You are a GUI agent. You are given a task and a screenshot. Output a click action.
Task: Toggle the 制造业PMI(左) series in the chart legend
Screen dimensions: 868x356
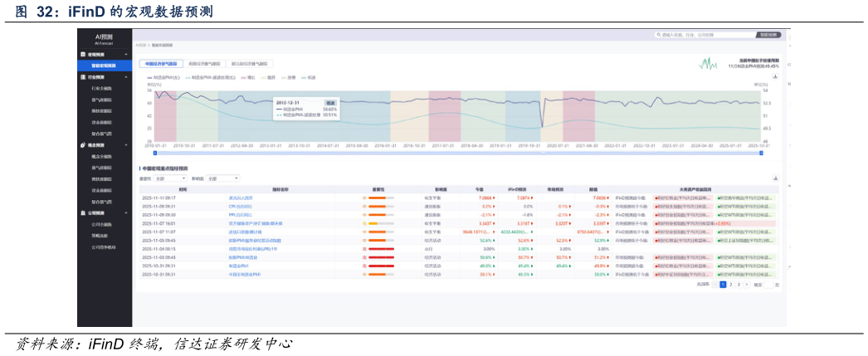click(163, 77)
